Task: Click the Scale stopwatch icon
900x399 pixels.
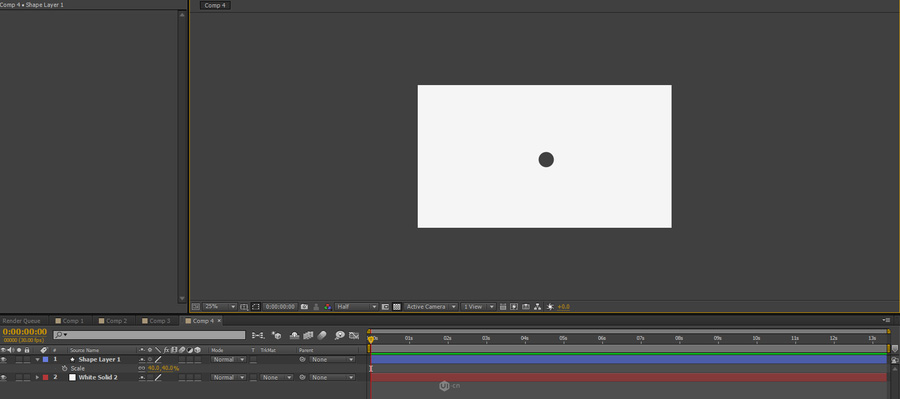Action: pos(64,368)
